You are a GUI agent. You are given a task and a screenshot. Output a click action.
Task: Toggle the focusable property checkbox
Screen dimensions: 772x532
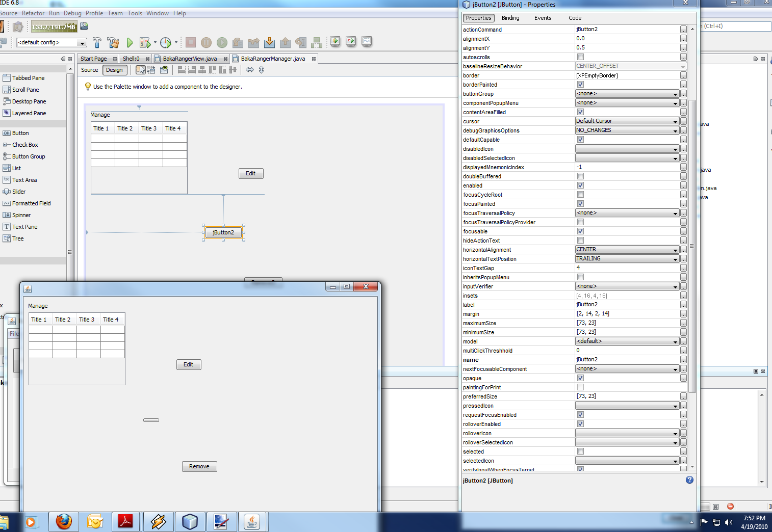click(580, 231)
